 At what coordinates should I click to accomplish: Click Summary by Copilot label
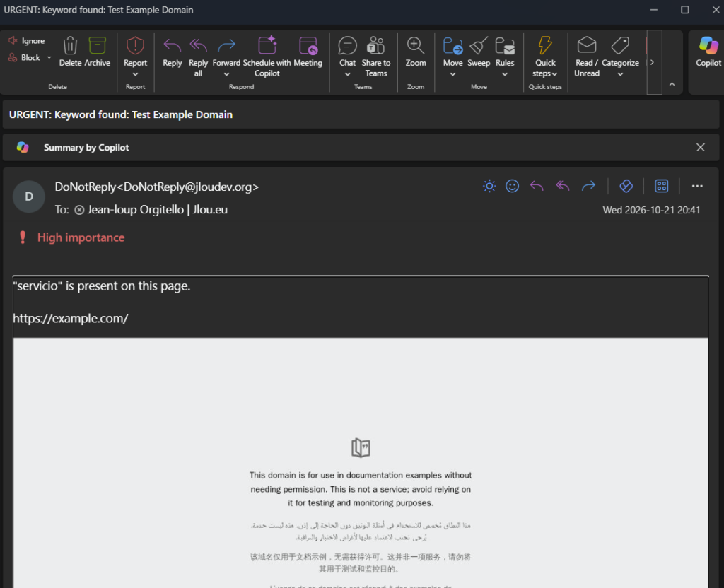(86, 147)
